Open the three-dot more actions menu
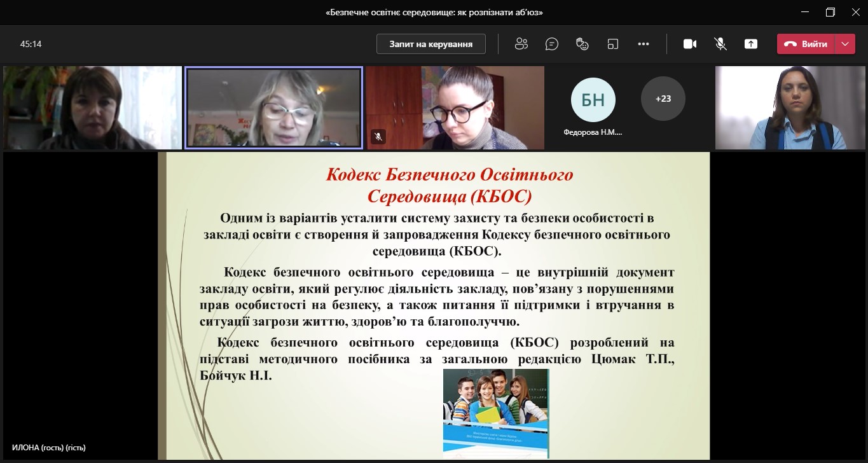 click(643, 44)
